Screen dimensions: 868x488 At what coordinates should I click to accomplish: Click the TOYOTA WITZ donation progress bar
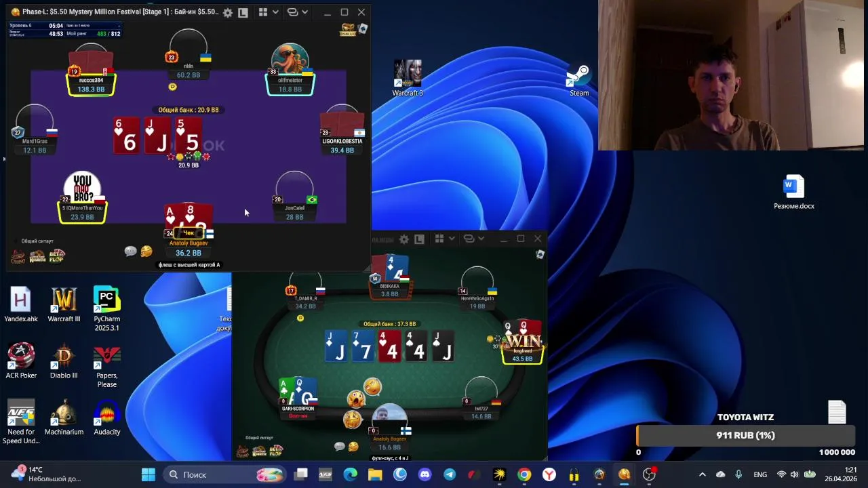pyautogui.click(x=745, y=435)
